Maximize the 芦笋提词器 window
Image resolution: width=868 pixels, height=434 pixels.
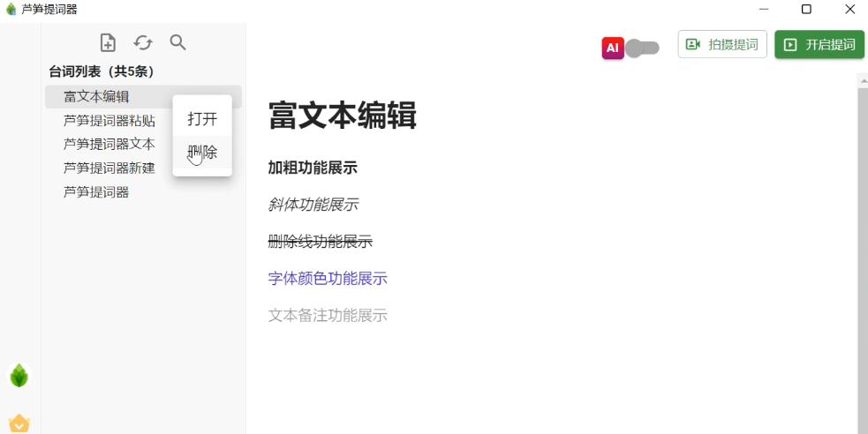point(806,10)
